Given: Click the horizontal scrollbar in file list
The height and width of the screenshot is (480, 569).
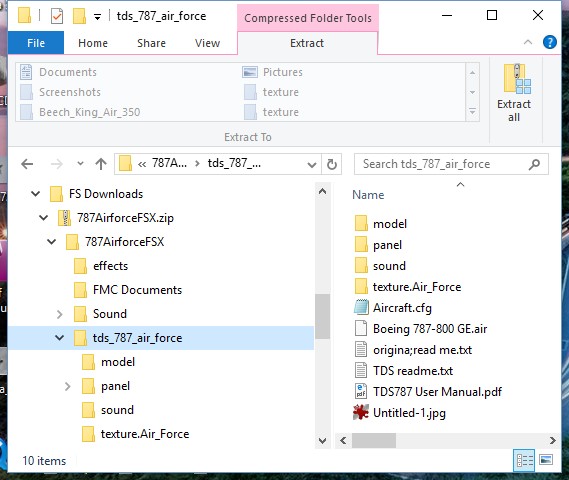Looking at the screenshot, I should (x=448, y=441).
